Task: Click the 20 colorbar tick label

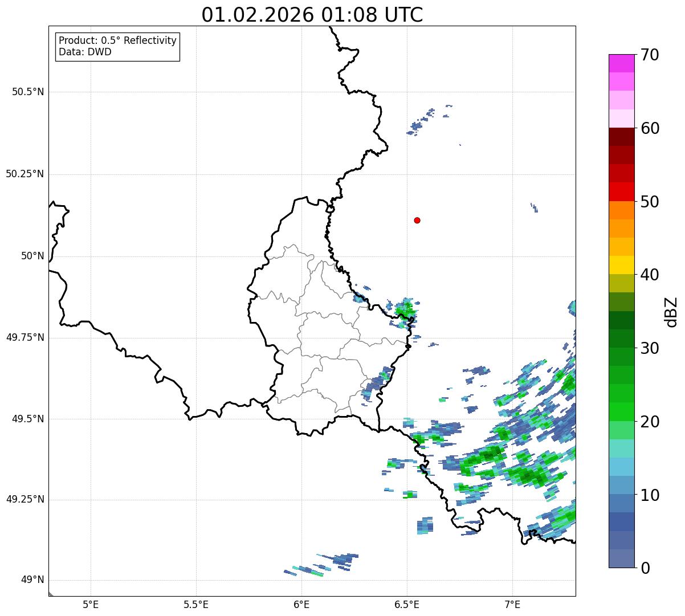Action: pyautogui.click(x=650, y=422)
